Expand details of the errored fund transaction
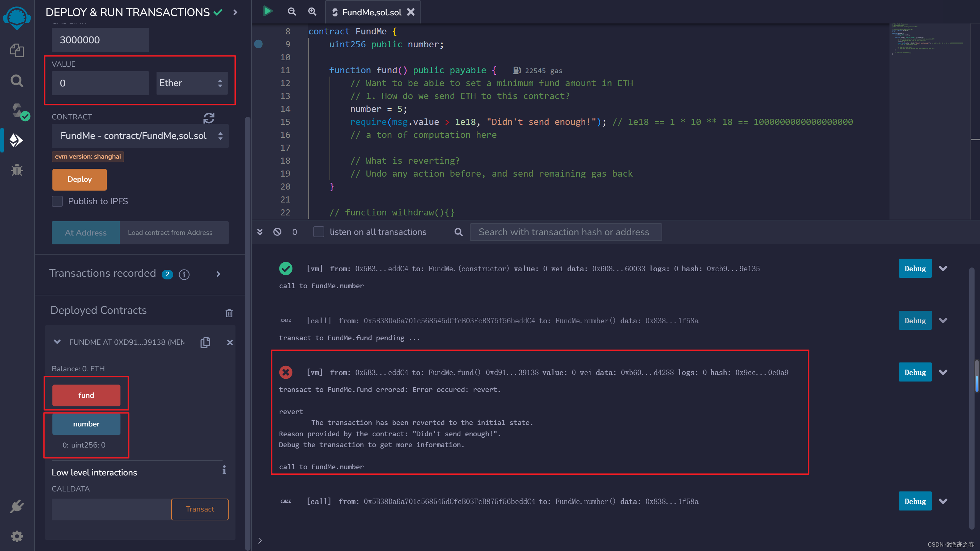 click(943, 372)
